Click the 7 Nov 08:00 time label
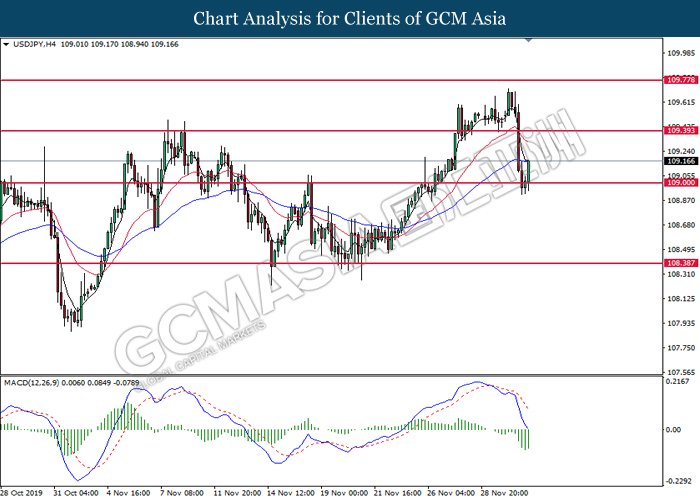 click(x=182, y=493)
